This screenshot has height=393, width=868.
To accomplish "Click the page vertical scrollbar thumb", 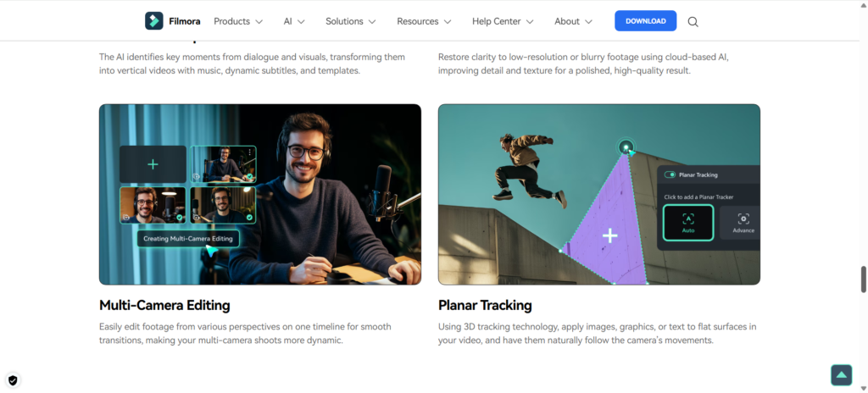I will [x=863, y=278].
